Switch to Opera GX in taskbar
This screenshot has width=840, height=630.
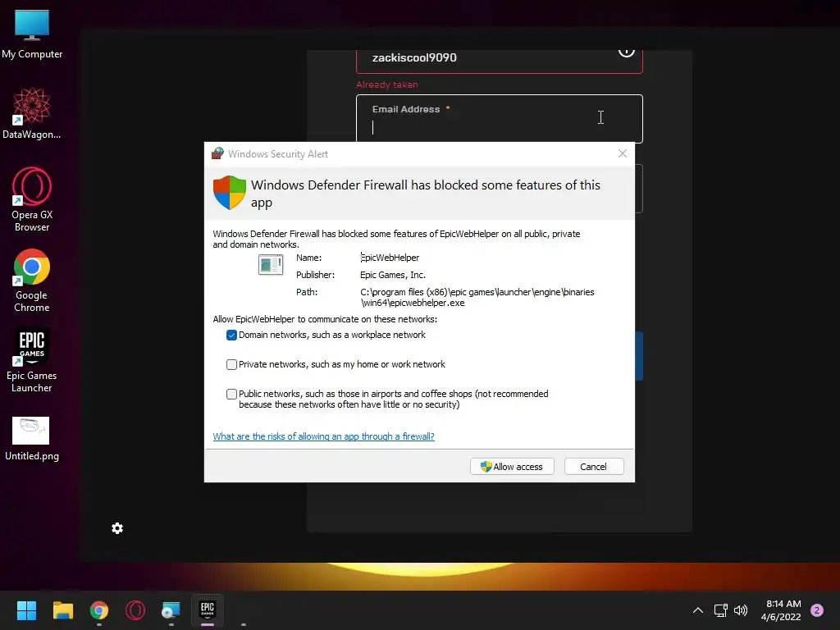(135, 610)
